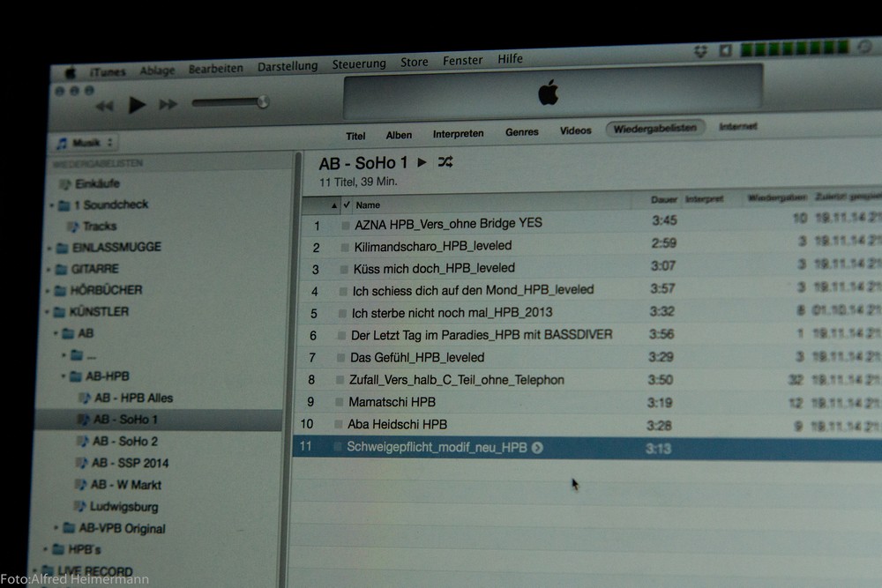Switch to the Interpreten tab
This screenshot has width=882, height=588.
pyautogui.click(x=458, y=133)
